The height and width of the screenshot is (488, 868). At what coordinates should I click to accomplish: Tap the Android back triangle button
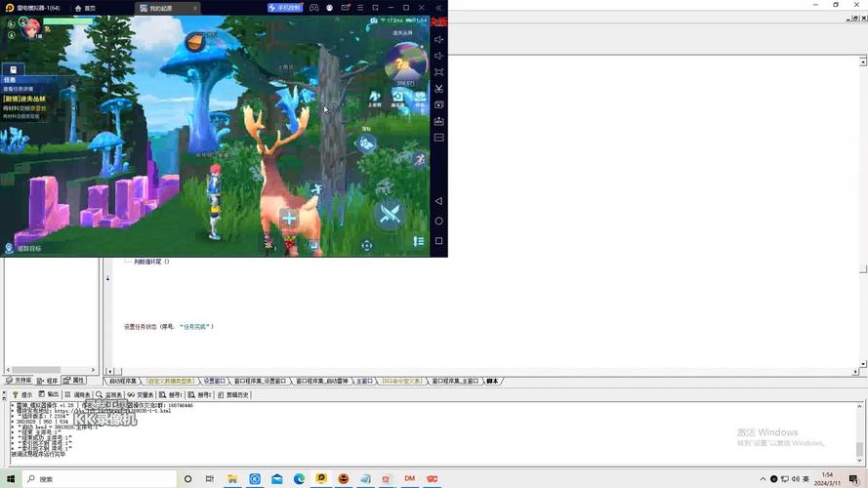[x=439, y=201]
